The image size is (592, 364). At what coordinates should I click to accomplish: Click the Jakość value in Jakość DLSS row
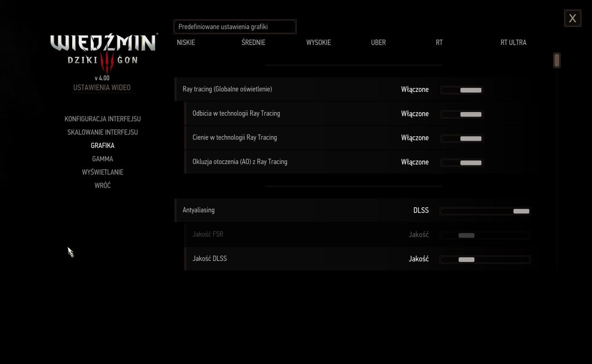[419, 259]
